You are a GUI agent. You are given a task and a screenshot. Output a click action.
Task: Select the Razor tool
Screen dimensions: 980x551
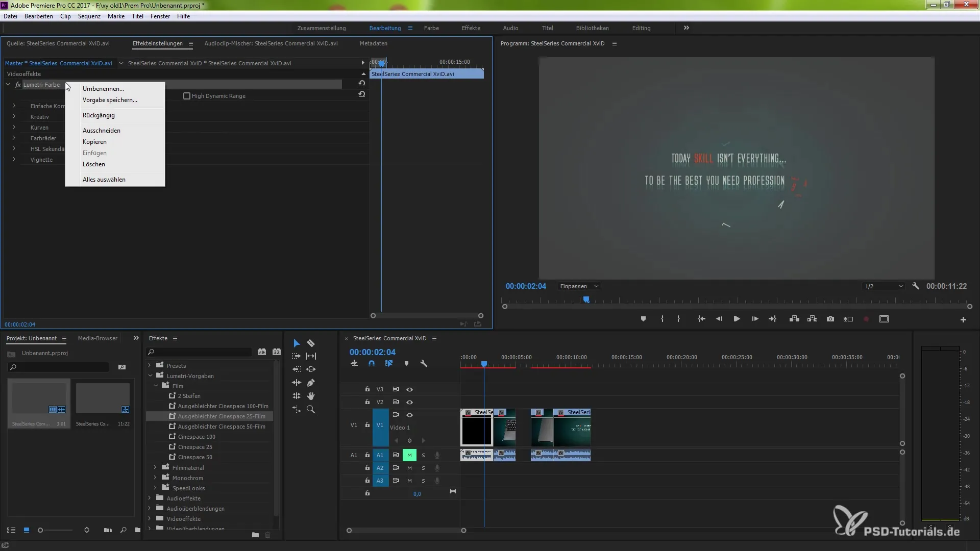(311, 343)
